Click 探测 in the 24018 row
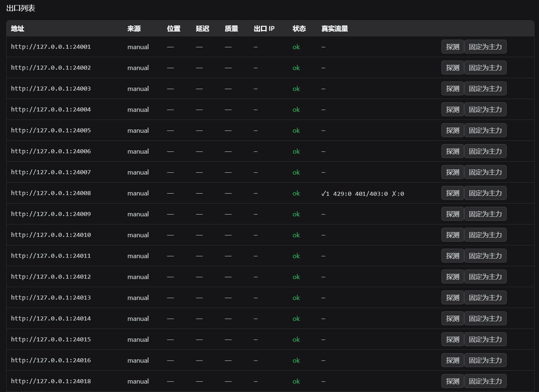The image size is (539, 392). click(x=452, y=381)
